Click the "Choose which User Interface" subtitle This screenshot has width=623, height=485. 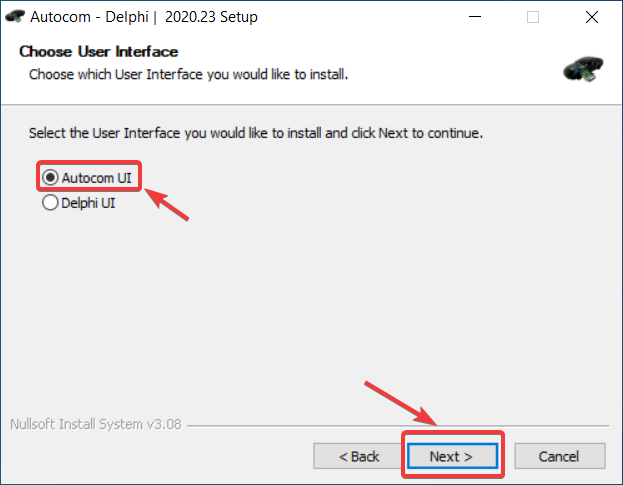tap(188, 74)
